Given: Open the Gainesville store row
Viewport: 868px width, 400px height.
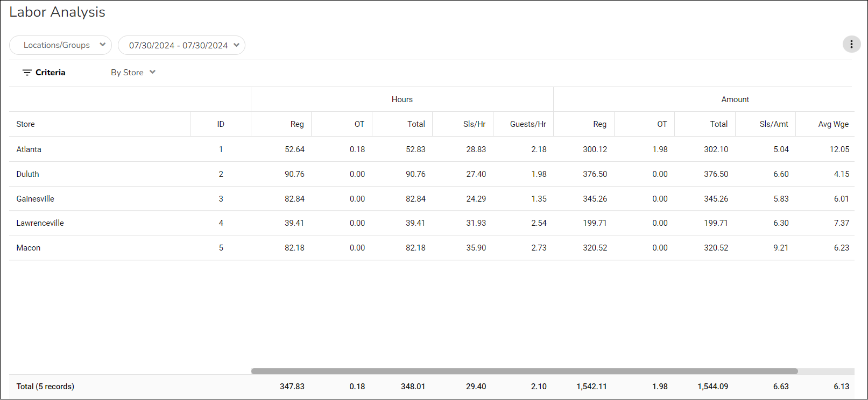Looking at the screenshot, I should pos(36,199).
